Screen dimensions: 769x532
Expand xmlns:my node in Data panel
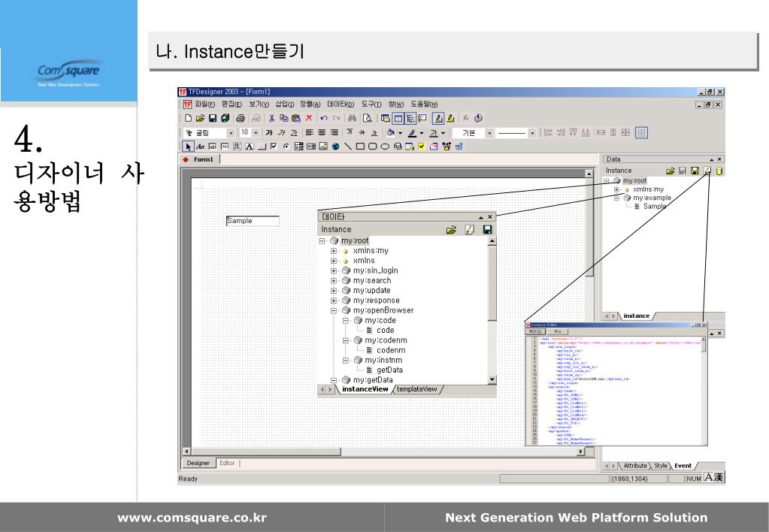tap(616, 190)
